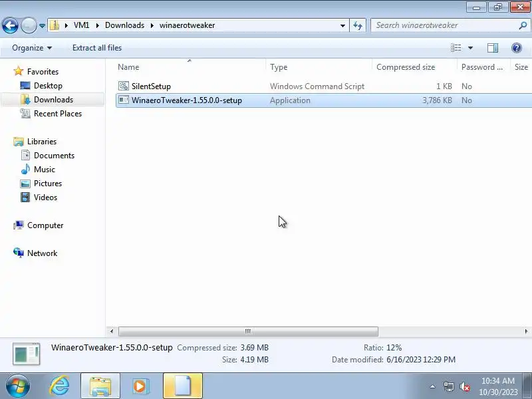The width and height of the screenshot is (532, 399).
Task: Sort by the Compressed size column
Action: pyautogui.click(x=414, y=67)
